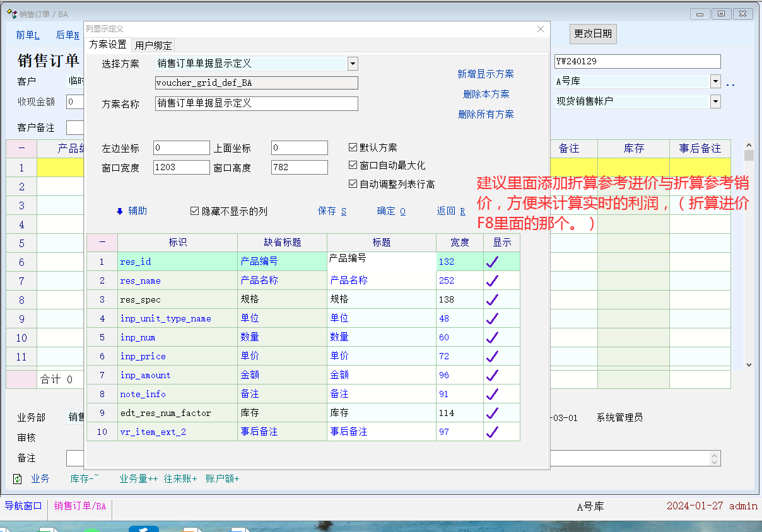Viewport: 762px width, 532px height.
Task: Uncheck the 默认方案 checkbox
Action: (x=353, y=147)
